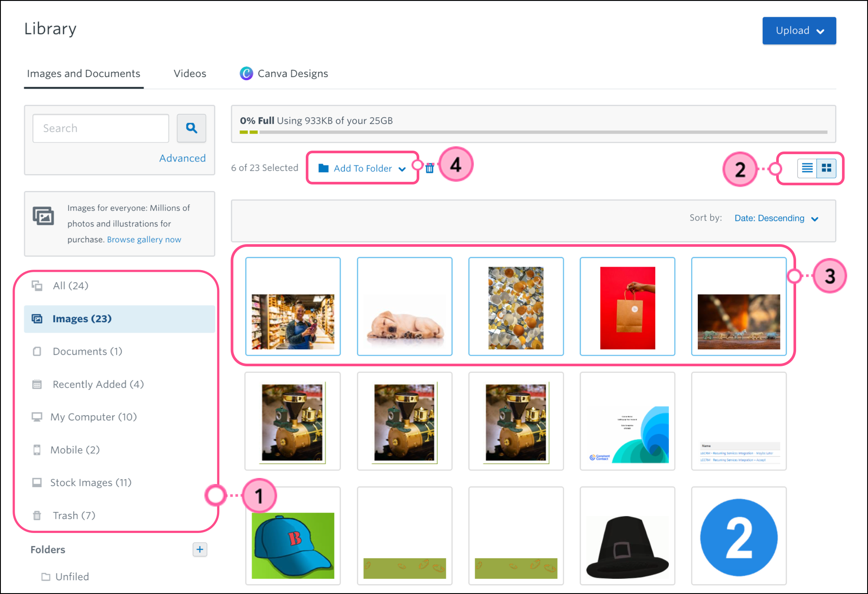Click into the Search input field
Image resolution: width=868 pixels, height=594 pixels.
[x=100, y=128]
